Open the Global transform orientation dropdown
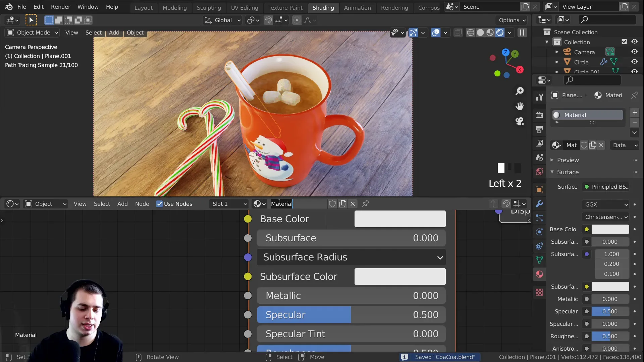Viewport: 644px width, 362px height. (x=222, y=20)
